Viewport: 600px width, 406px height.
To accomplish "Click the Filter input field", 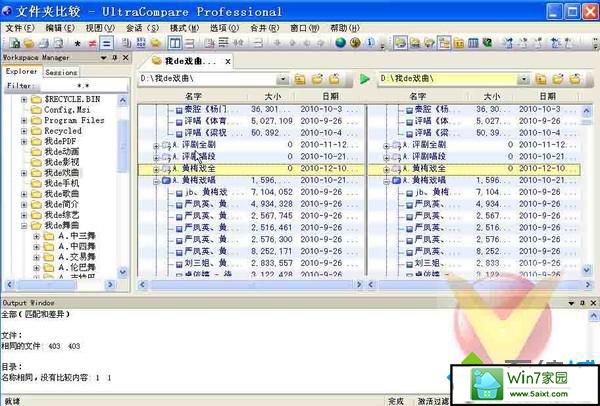I will 84,86.
